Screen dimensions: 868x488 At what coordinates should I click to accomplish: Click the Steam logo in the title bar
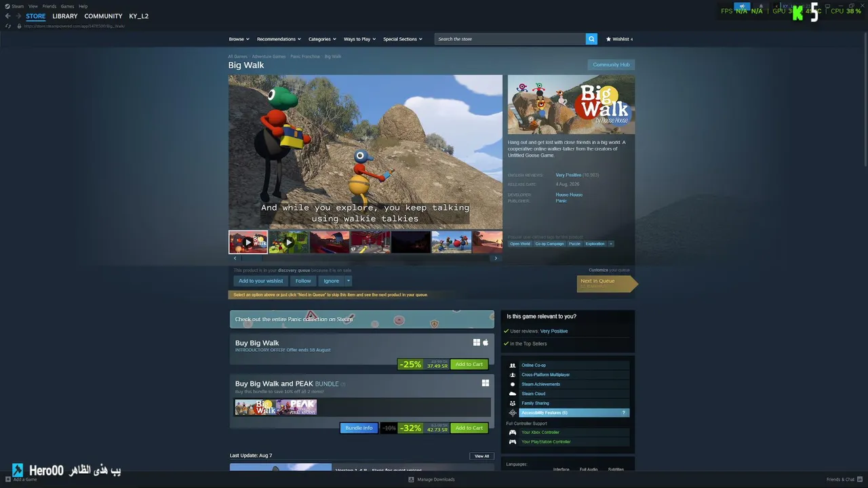[x=7, y=6]
